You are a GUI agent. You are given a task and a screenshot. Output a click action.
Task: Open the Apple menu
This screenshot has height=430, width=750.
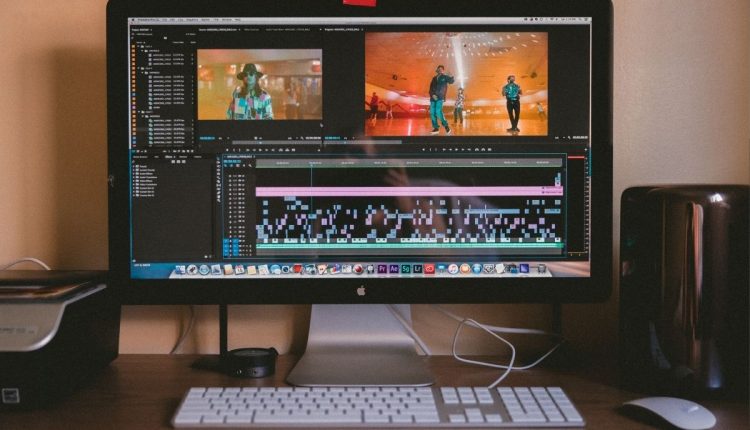[x=132, y=20]
